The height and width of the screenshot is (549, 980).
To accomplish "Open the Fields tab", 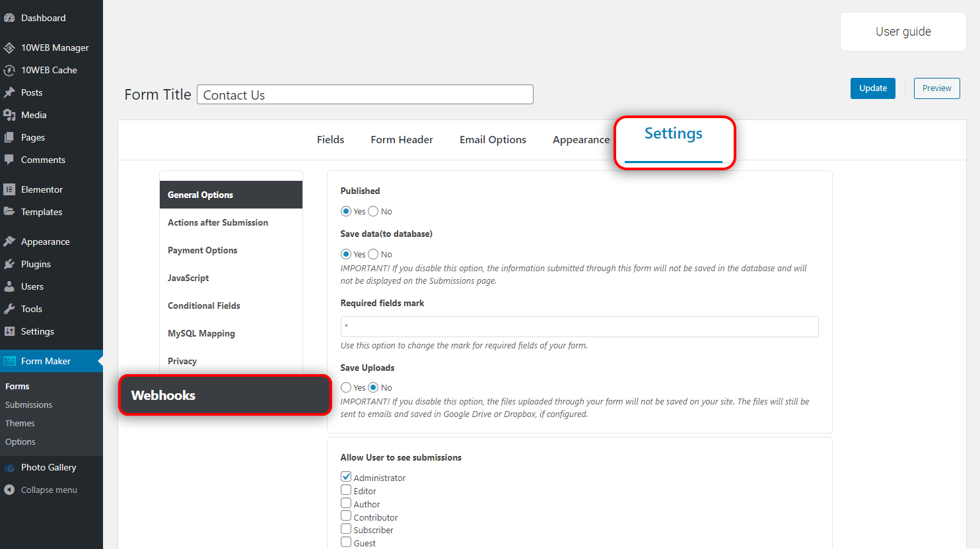I will coord(330,140).
